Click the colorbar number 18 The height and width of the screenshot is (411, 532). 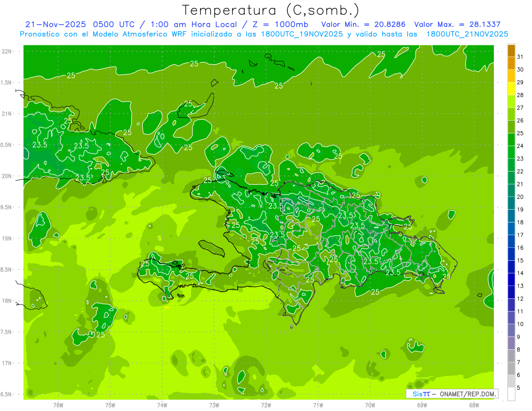(x=520, y=222)
